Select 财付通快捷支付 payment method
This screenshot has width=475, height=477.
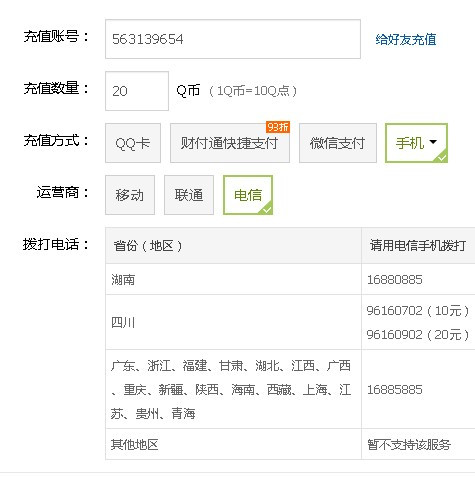tap(230, 143)
